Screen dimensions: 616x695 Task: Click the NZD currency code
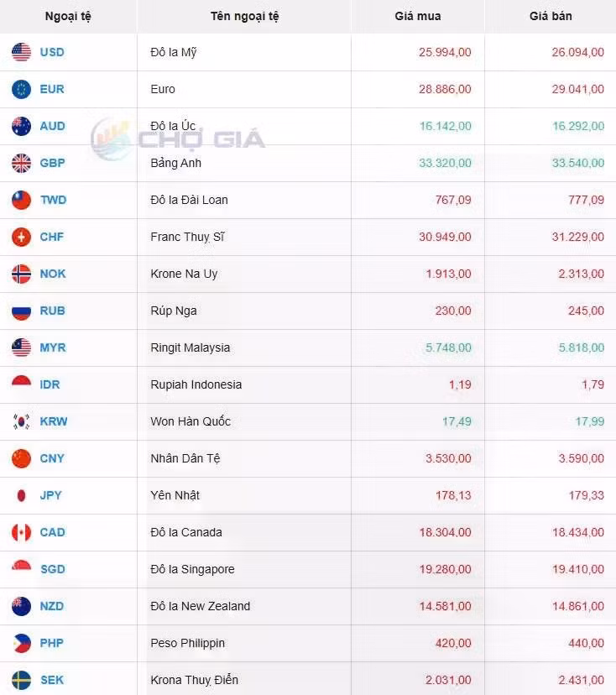[x=52, y=606]
